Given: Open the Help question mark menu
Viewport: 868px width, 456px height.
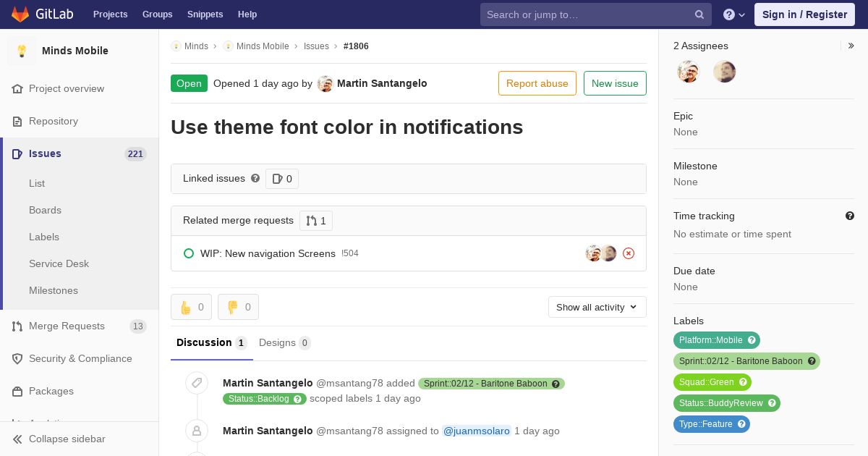Looking at the screenshot, I should (733, 14).
